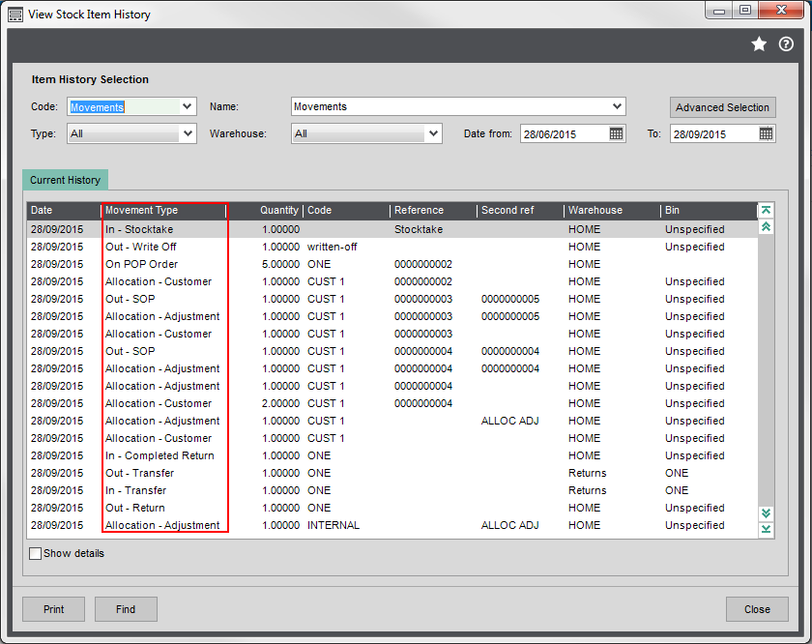The width and height of the screenshot is (812, 644).
Task: Open the To date calendar picker
Action: [766, 133]
